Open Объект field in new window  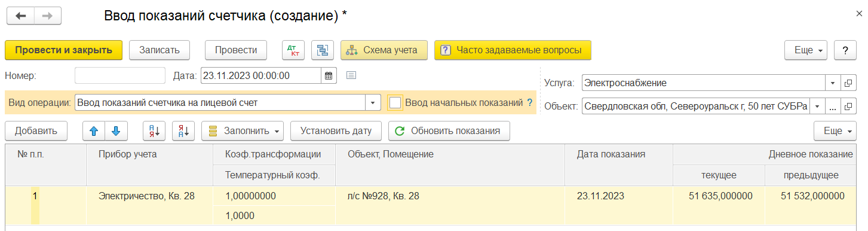[x=848, y=107]
